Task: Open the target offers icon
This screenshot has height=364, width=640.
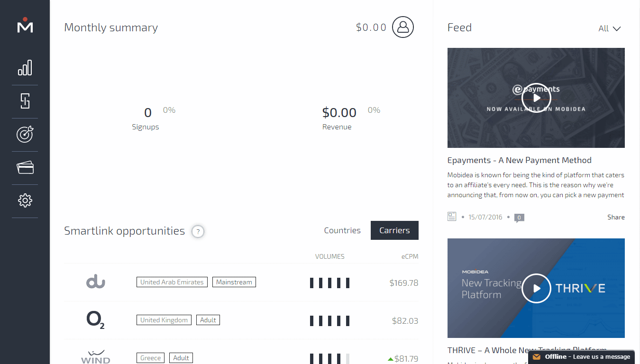Action: click(25, 134)
